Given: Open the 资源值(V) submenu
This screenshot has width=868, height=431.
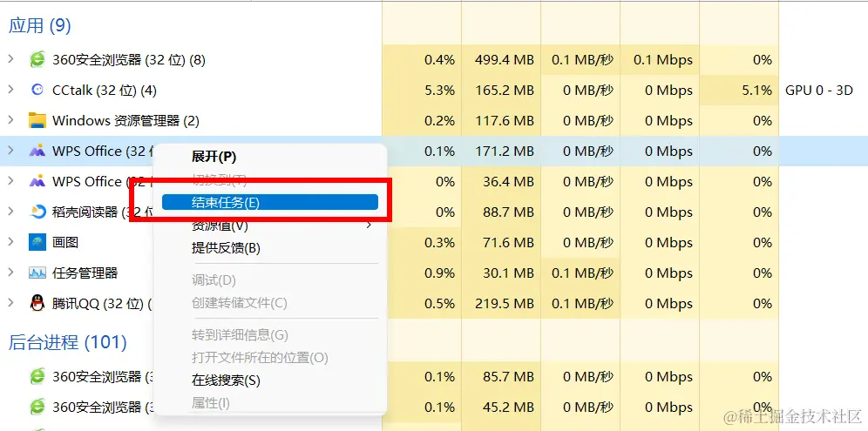Looking at the screenshot, I should click(x=269, y=226).
